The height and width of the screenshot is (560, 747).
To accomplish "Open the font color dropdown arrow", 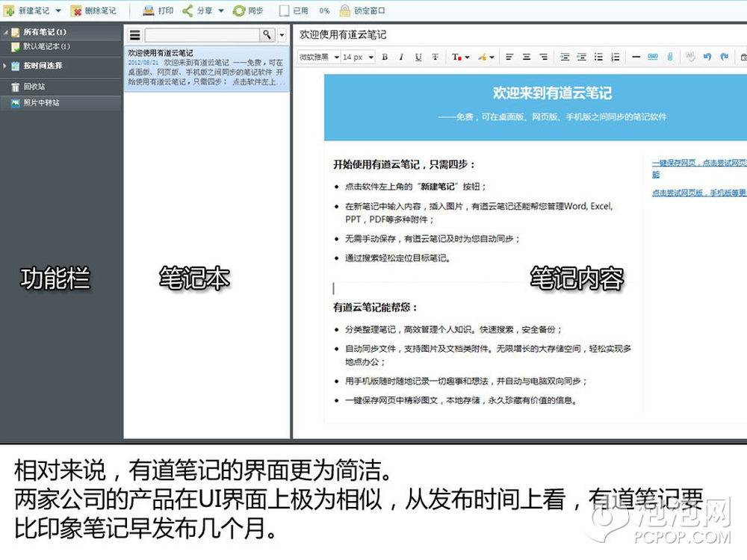I will [468, 57].
